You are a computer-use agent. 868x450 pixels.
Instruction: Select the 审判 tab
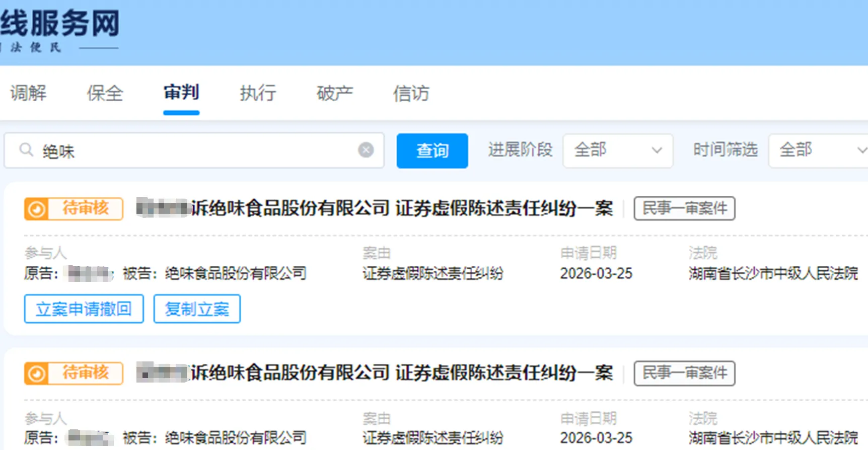tap(181, 93)
